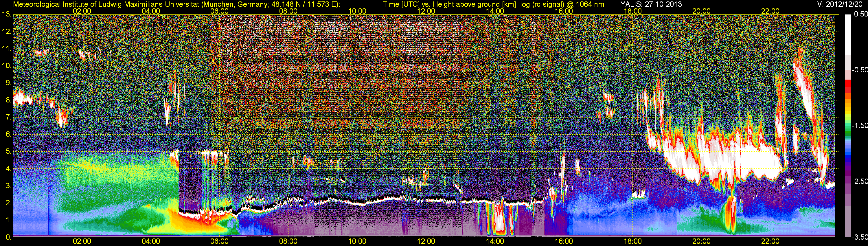Click the 22:00 label on the top time axis
The image size is (868, 246).
point(770,11)
